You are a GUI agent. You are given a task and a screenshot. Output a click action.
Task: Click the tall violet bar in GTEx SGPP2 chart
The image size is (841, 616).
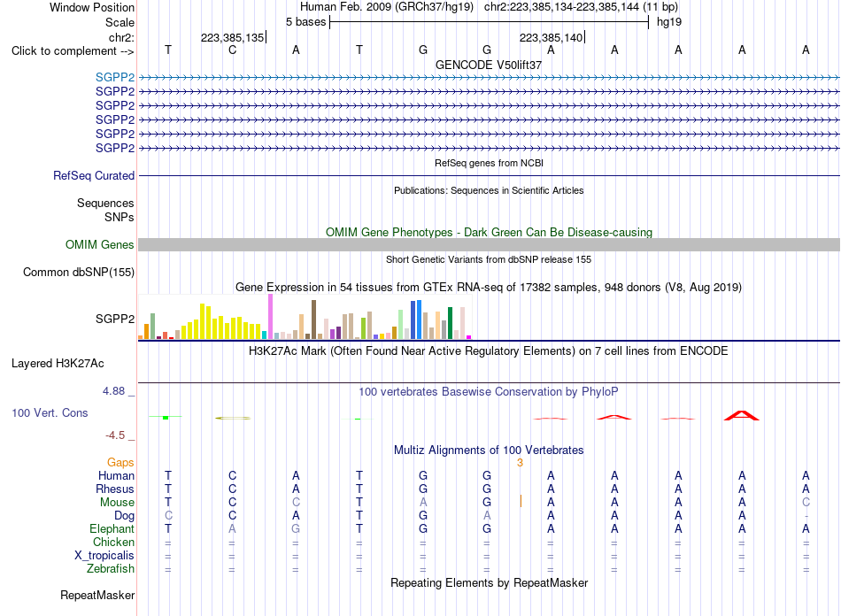pos(271,316)
